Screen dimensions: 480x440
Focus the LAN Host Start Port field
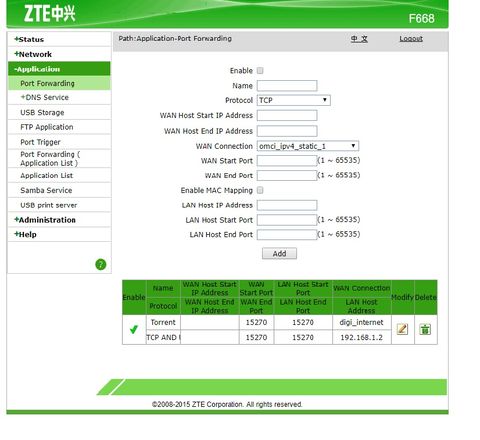coord(287,220)
